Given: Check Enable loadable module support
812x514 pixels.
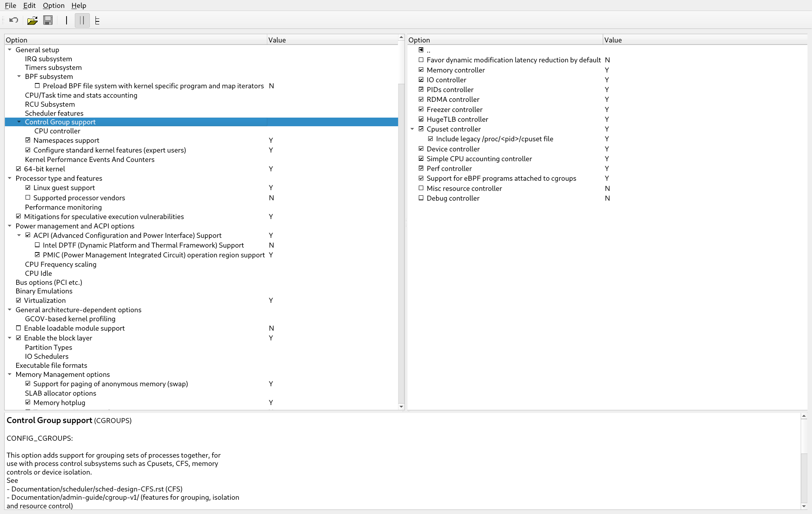Looking at the screenshot, I should coord(18,328).
